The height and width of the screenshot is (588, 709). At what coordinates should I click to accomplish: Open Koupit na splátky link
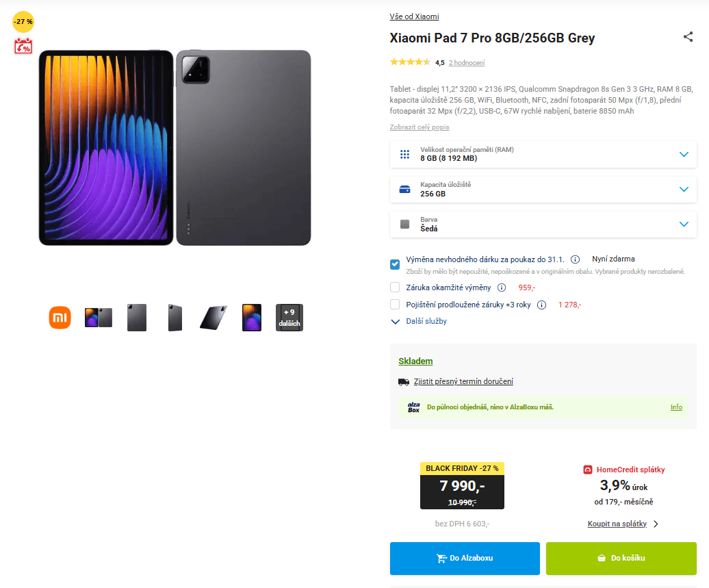[x=618, y=523]
